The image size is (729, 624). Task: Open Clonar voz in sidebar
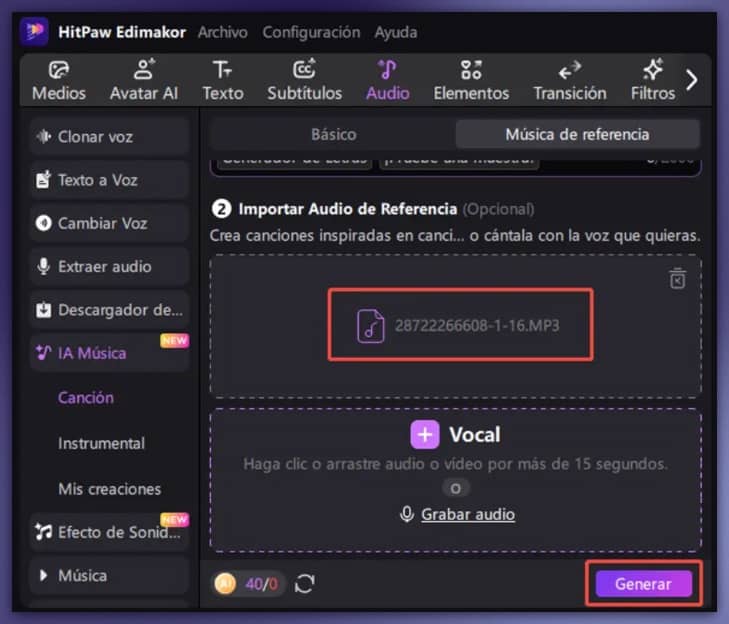(110, 137)
